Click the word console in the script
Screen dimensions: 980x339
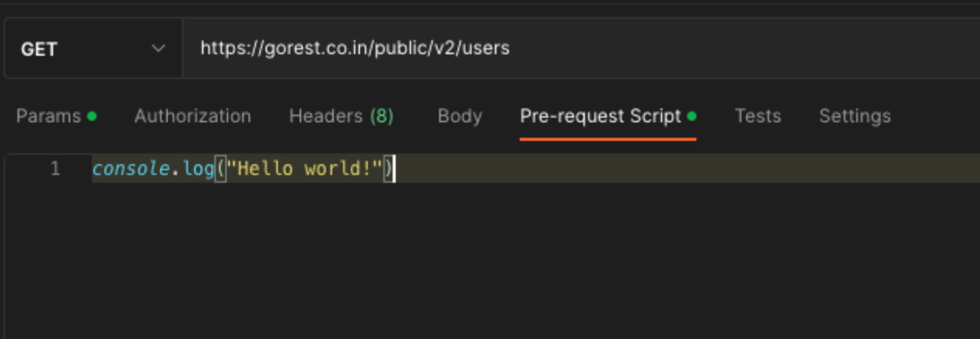point(131,169)
